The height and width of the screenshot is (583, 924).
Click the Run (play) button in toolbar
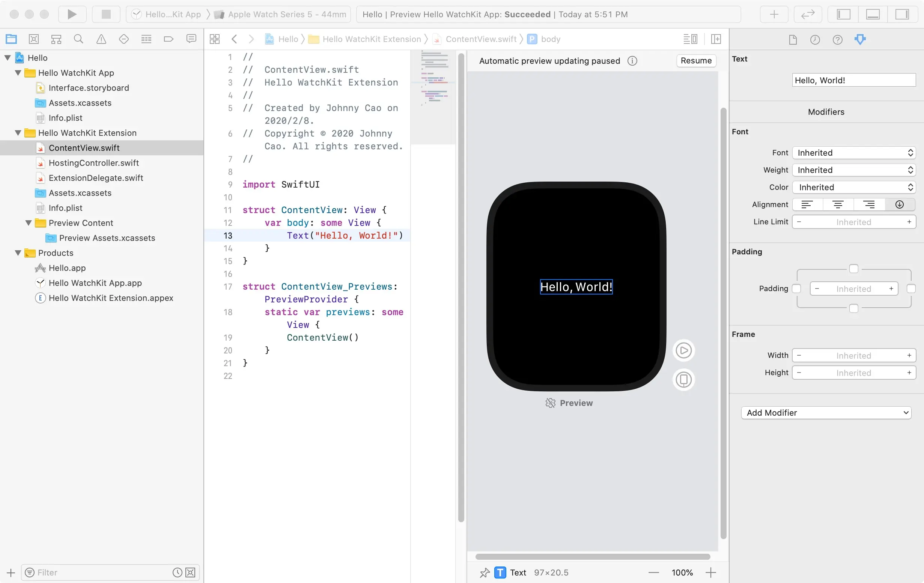click(x=72, y=14)
